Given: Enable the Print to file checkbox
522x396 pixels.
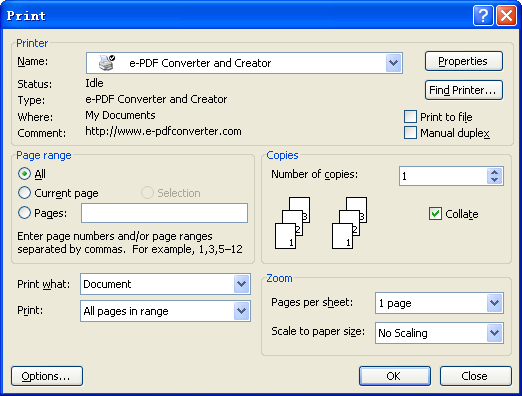Looking at the screenshot, I should [x=410, y=117].
